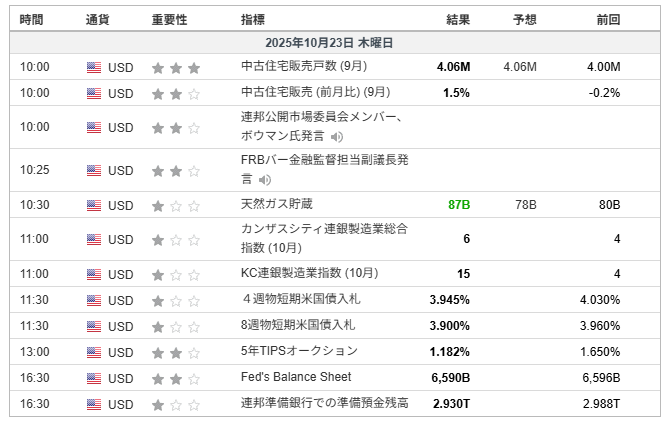This screenshot has height=425, width=671.
Task: Click speaker icon beside ボウマン氏発言
Action: click(x=337, y=137)
